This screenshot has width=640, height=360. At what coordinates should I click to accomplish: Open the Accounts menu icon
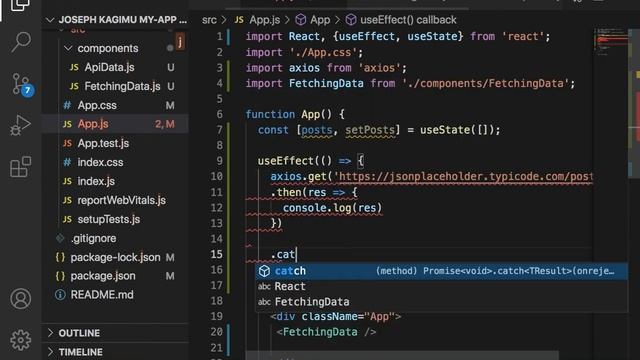(x=20, y=299)
